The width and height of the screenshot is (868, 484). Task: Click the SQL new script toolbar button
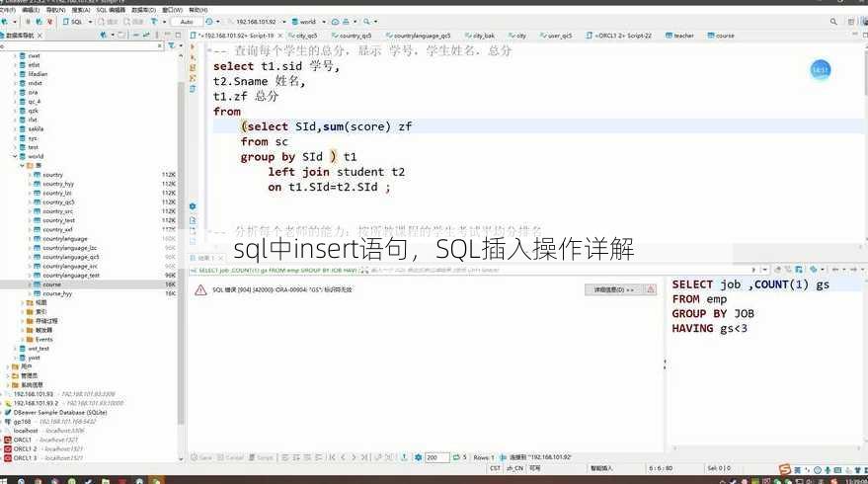click(x=72, y=22)
